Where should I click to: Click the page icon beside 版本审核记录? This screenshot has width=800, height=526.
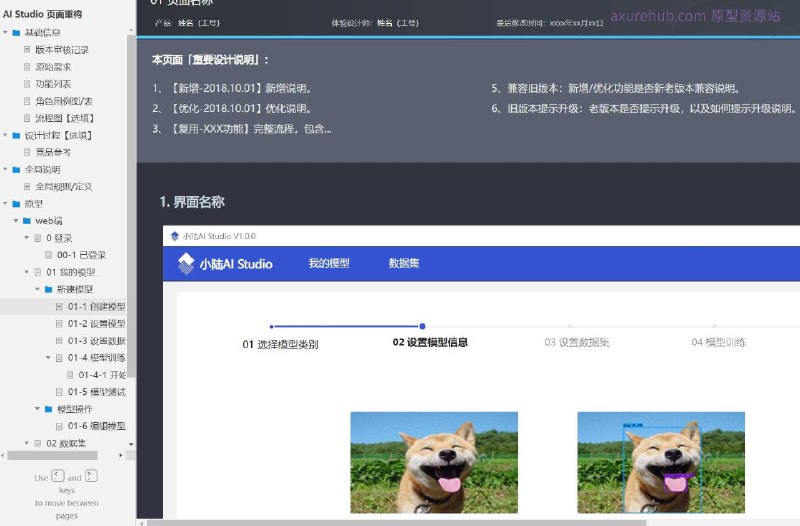[27, 49]
